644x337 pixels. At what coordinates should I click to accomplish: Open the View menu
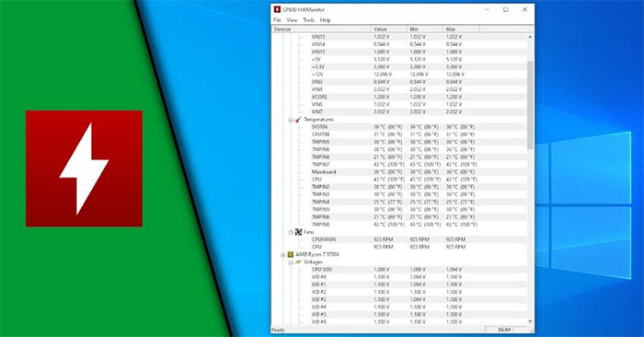[x=292, y=20]
